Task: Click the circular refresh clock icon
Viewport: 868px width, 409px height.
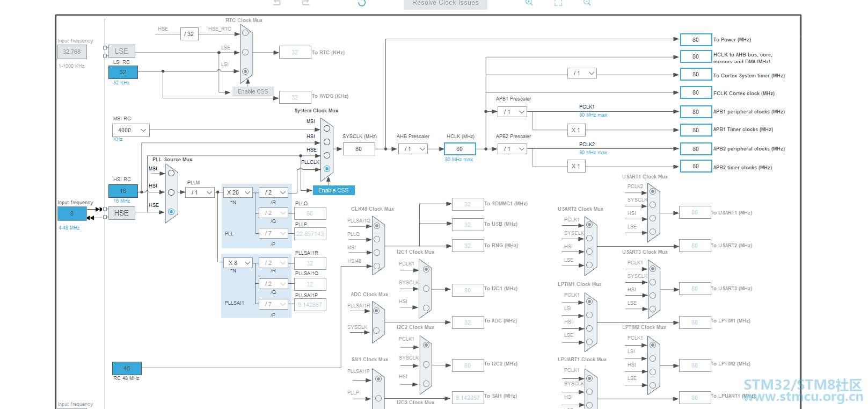Action: click(x=362, y=3)
